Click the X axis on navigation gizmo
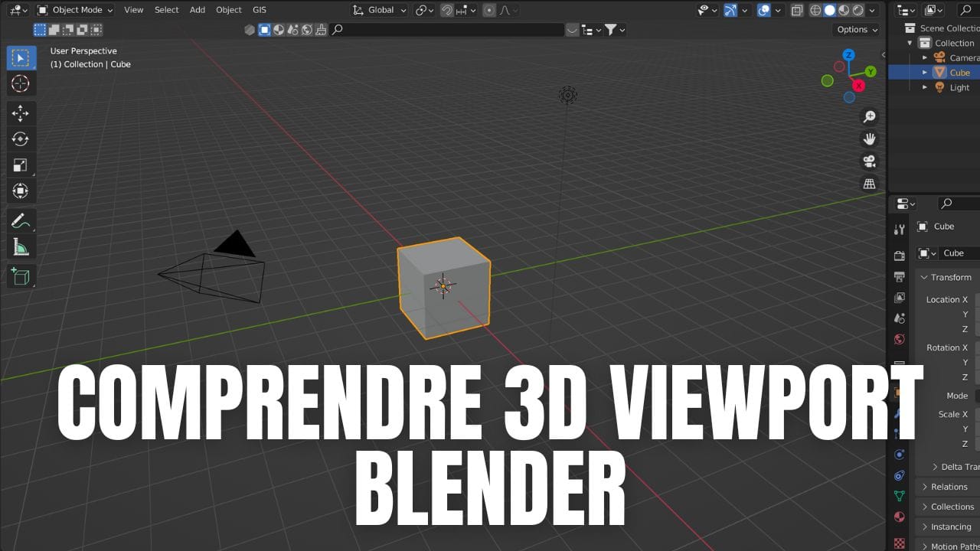This screenshot has width=980, height=551. (859, 86)
